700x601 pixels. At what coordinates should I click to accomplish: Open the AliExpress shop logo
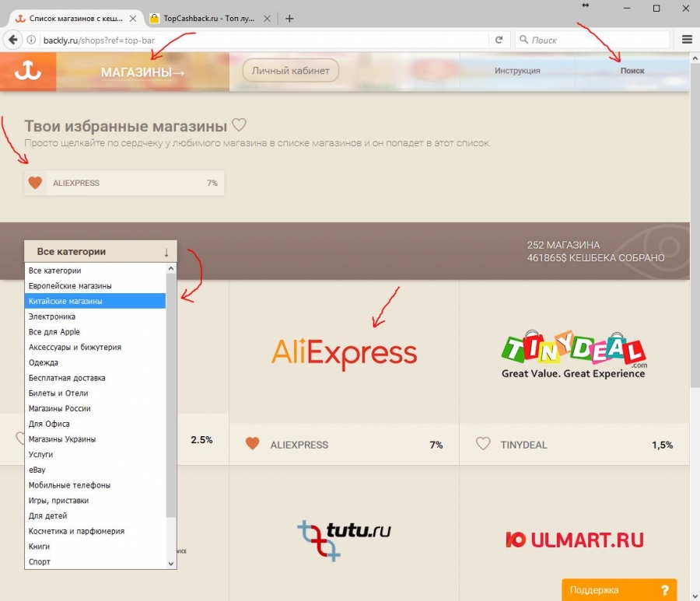(x=344, y=354)
